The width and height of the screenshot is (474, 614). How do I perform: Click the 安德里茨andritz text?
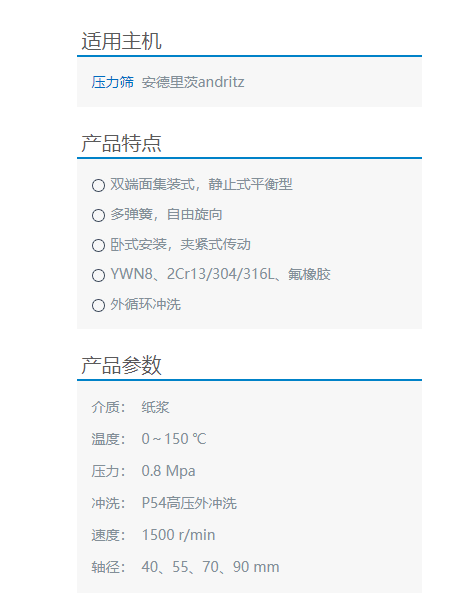pyautogui.click(x=193, y=82)
